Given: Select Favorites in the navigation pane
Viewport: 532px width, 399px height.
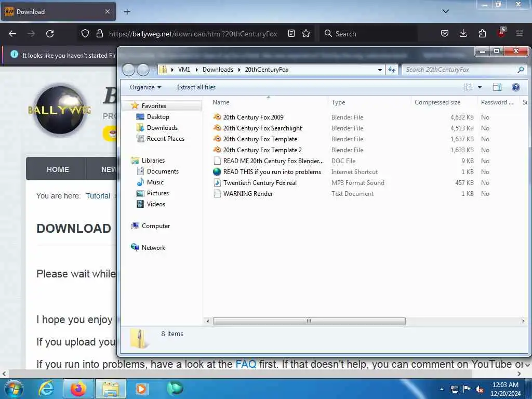Looking at the screenshot, I should tap(154, 106).
